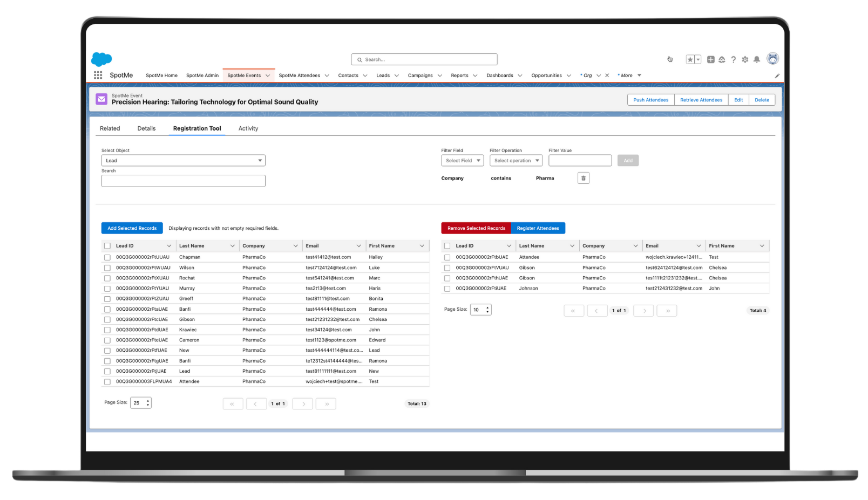This screenshot has height=500, width=868.
Task: Open the Campaigns navigation menu
Action: (x=424, y=75)
